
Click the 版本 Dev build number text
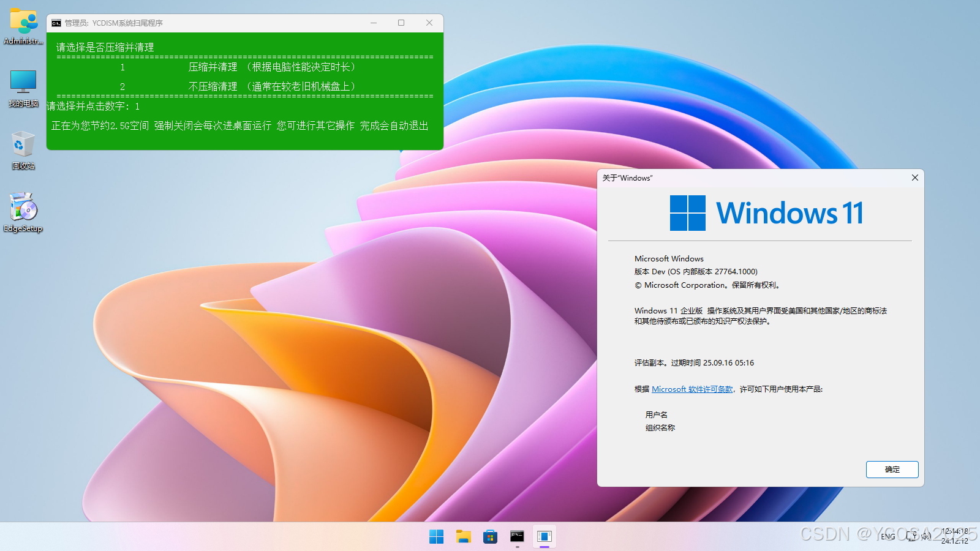click(696, 272)
